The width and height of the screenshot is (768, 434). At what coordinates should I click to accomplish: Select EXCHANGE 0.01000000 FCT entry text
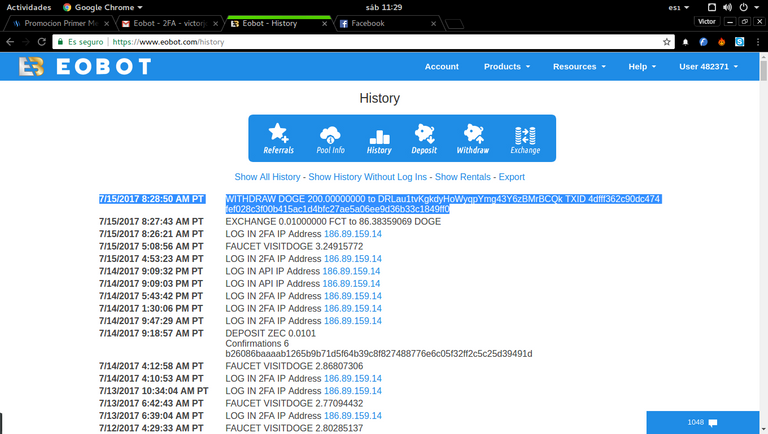click(333, 221)
